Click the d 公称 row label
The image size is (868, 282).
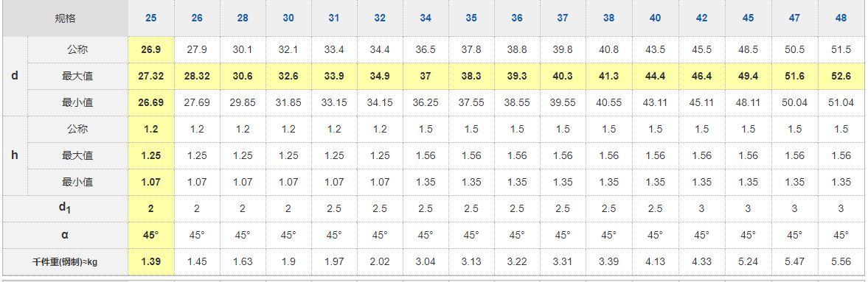point(77,50)
